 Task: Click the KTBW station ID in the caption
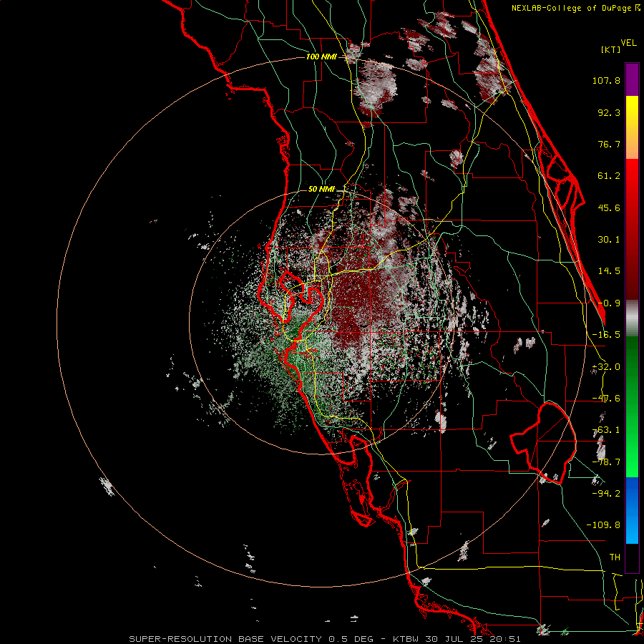tap(406, 639)
